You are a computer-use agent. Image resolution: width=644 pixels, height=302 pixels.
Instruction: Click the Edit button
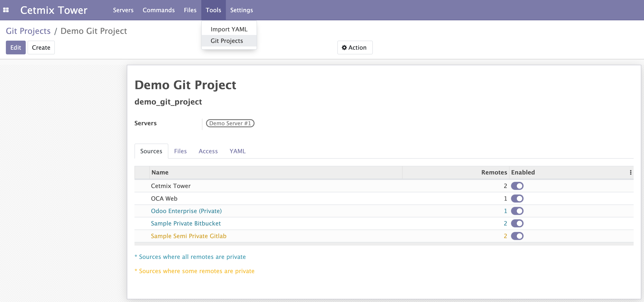pos(16,47)
